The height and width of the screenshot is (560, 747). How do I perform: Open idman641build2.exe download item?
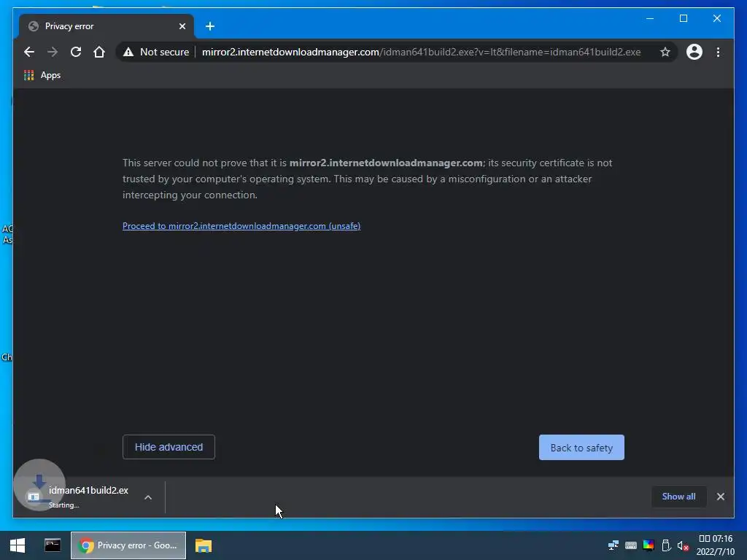point(79,497)
